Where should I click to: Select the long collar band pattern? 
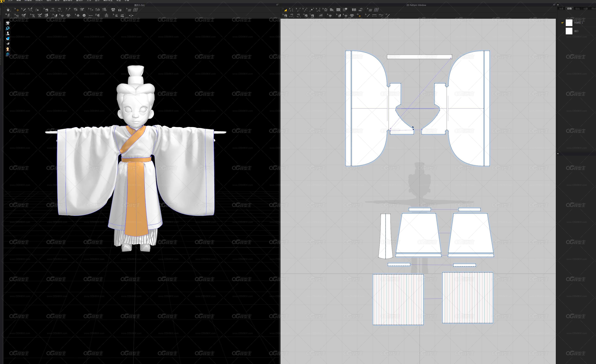pyautogui.click(x=419, y=57)
